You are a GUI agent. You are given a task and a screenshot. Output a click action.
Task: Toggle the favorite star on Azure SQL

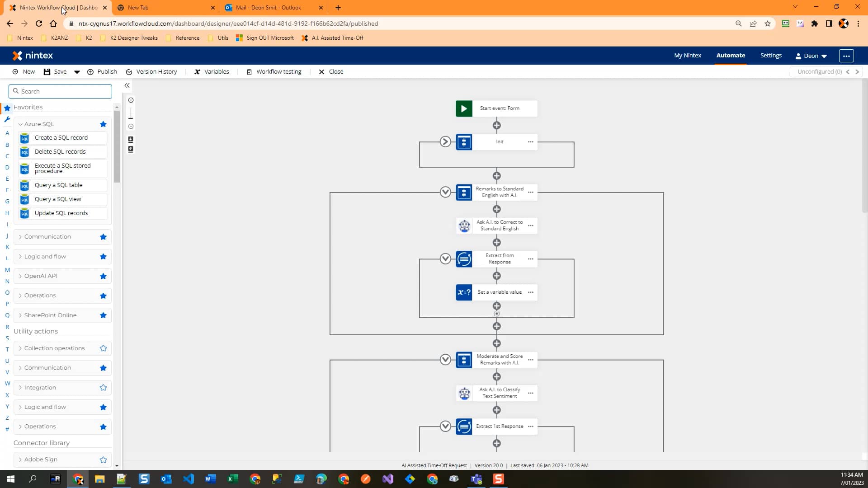(103, 124)
